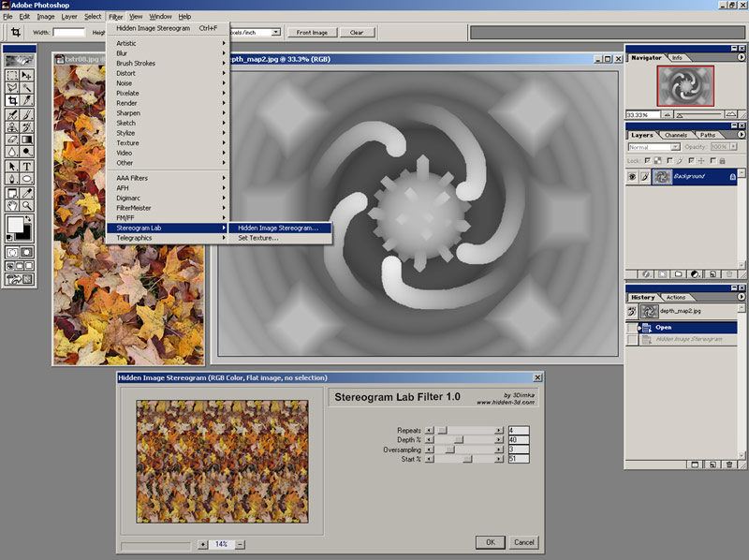This screenshot has width=749, height=560.
Task: Expand the Telegraphics filter submenu
Action: tap(167, 238)
